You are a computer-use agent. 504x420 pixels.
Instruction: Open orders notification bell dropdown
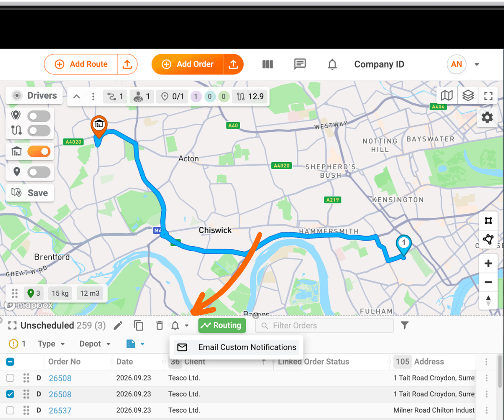coord(180,325)
